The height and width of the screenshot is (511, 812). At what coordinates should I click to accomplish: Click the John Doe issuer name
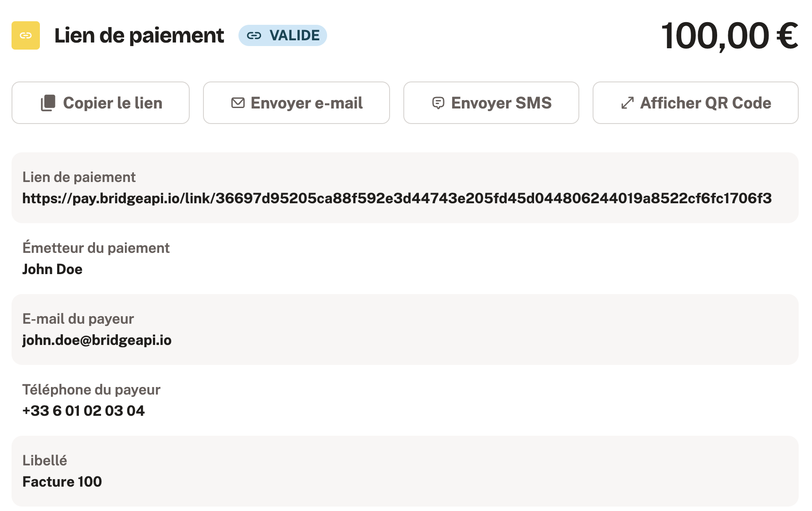(x=52, y=269)
